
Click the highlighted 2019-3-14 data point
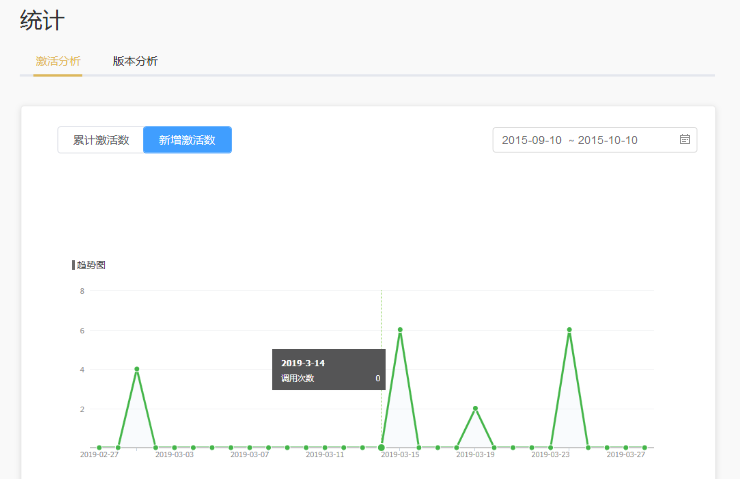381,447
